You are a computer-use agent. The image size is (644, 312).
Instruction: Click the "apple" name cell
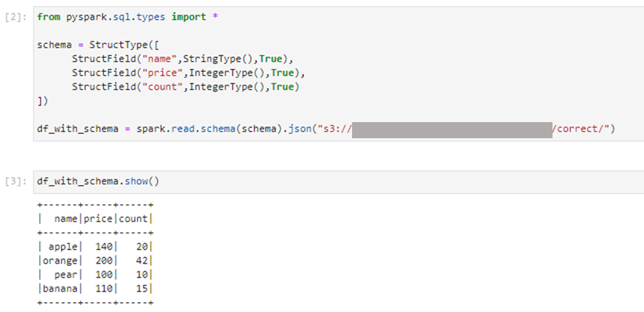coord(63,247)
